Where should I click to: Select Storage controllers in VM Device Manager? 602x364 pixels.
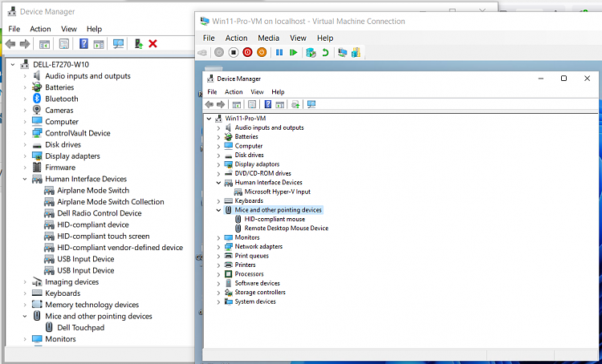[x=260, y=293]
